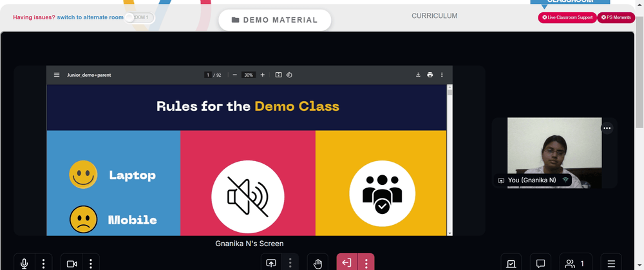Click the fit to page icon
Viewport: 644px width, 270px height.
278,75
